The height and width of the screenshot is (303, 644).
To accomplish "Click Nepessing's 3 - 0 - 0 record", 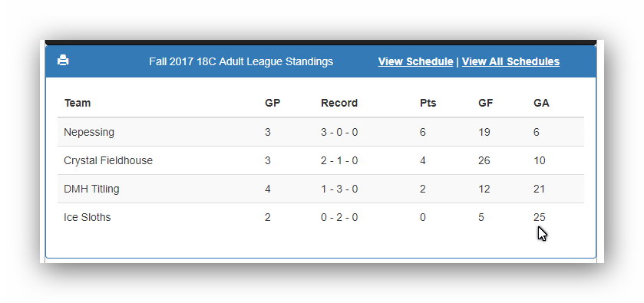I will coord(339,132).
